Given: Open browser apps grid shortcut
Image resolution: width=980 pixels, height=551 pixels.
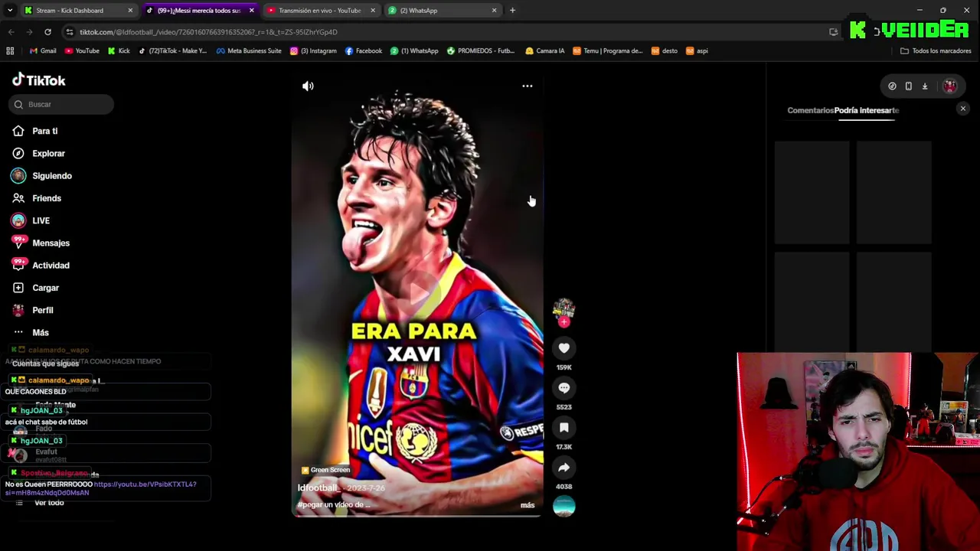Looking at the screenshot, I should pos(10,51).
